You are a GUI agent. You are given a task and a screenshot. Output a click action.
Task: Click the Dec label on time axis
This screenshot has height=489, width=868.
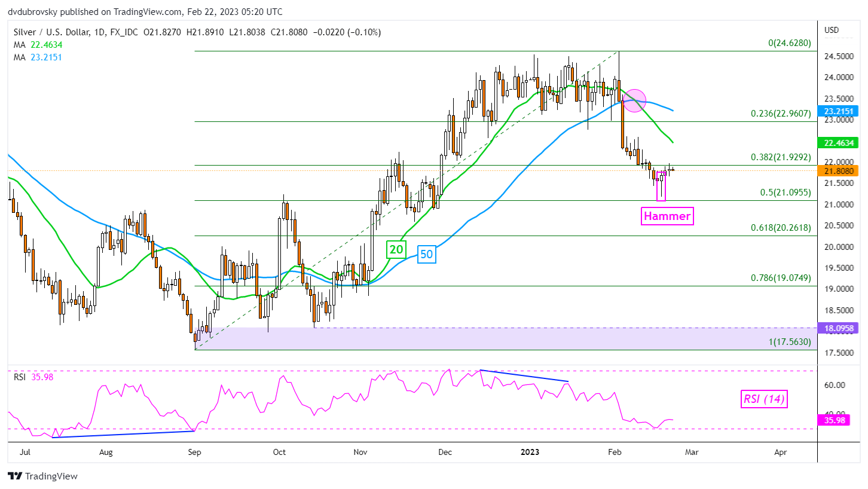pos(445,453)
